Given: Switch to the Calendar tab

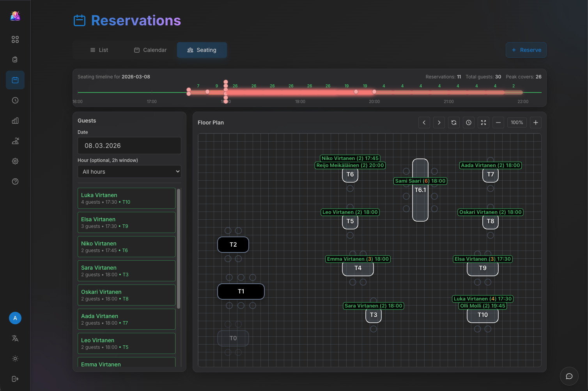Looking at the screenshot, I should pyautogui.click(x=150, y=50).
